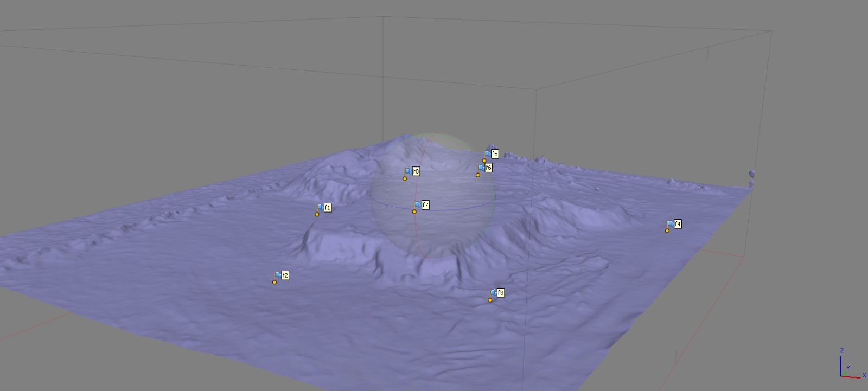Click the yellow point of marker f5
The width and height of the screenshot is (868, 391).
pyautogui.click(x=484, y=161)
